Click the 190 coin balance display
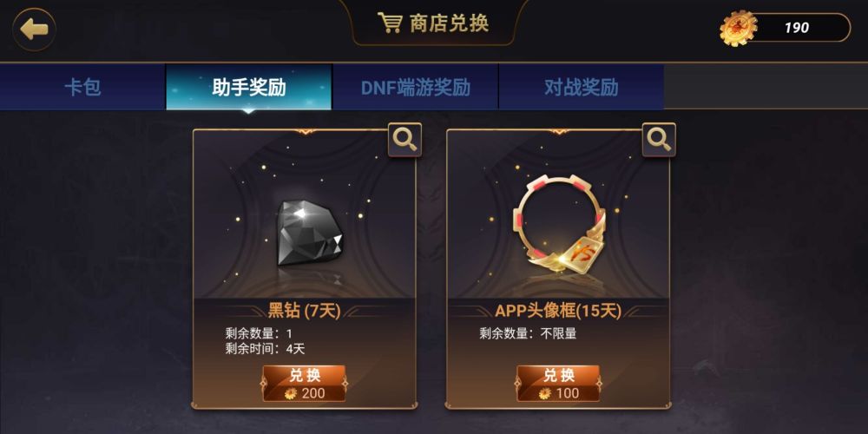The image size is (868, 434). (797, 28)
